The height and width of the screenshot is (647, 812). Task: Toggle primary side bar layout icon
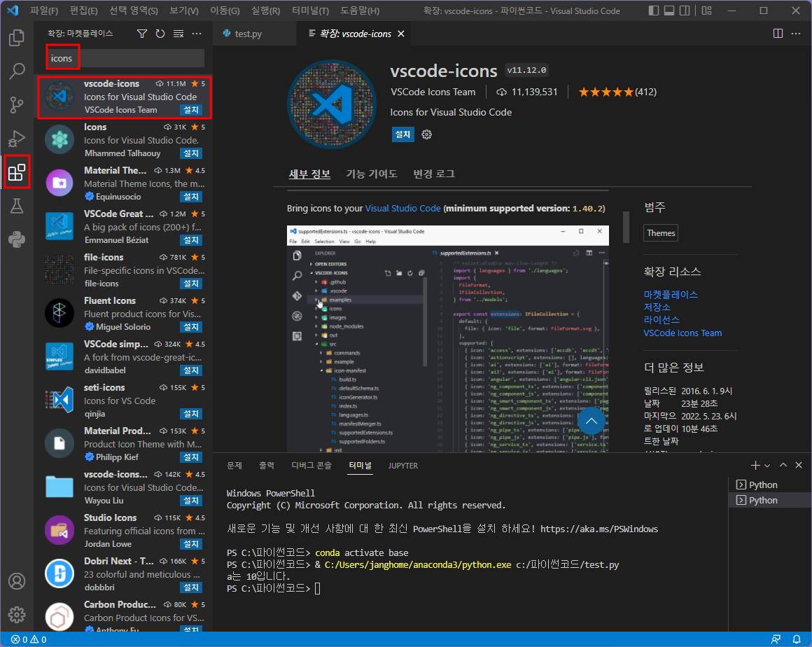[x=654, y=11]
